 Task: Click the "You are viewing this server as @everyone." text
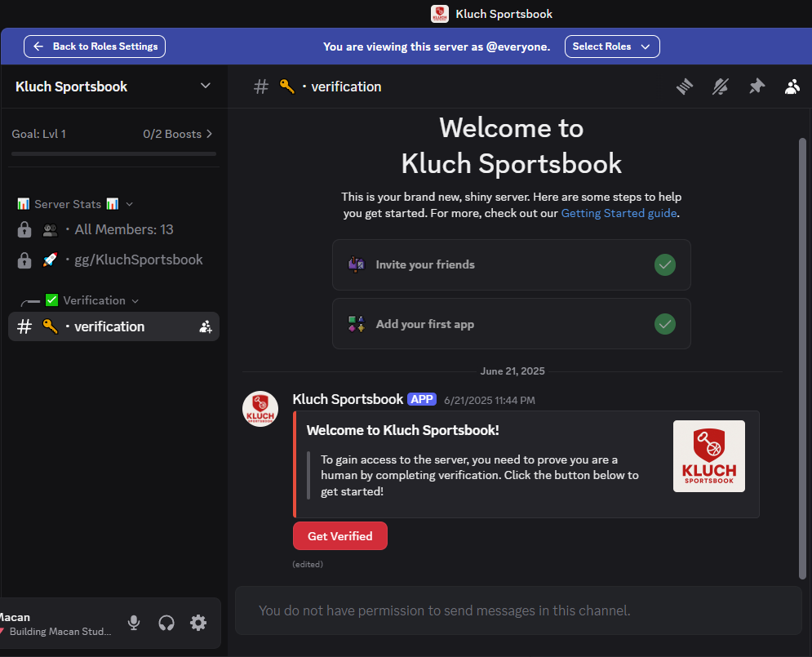[x=437, y=47]
